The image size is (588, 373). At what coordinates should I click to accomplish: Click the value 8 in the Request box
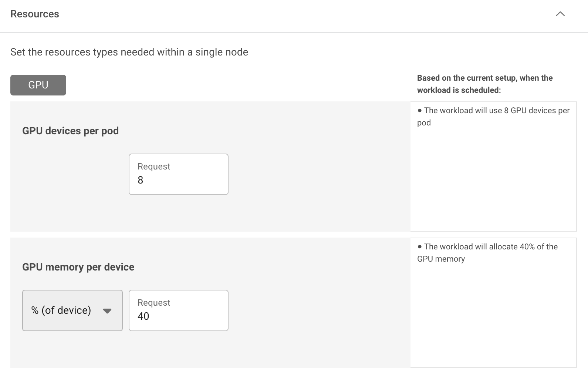pos(141,180)
